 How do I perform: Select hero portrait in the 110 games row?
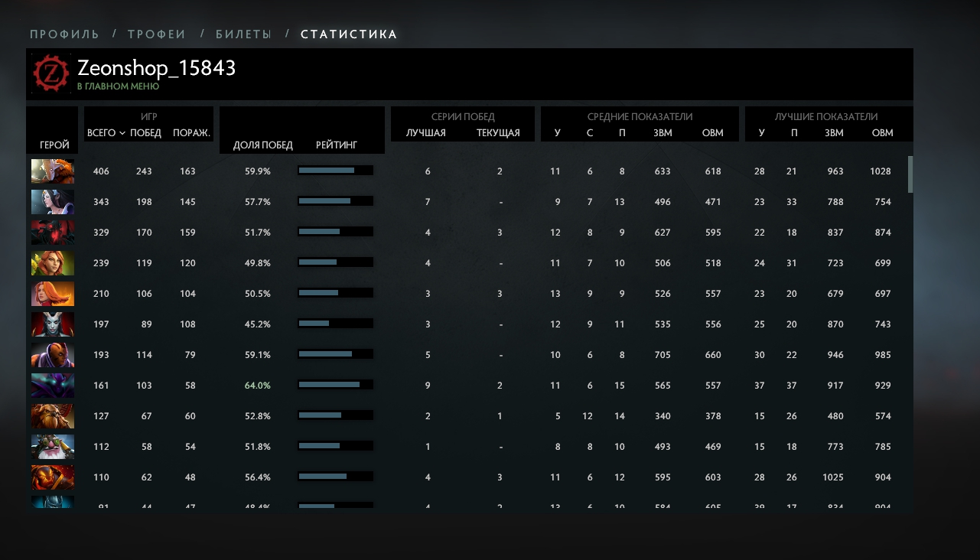click(x=53, y=477)
